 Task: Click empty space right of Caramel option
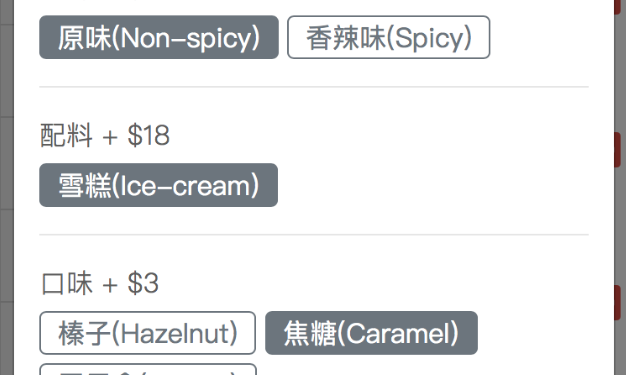[x=533, y=333]
